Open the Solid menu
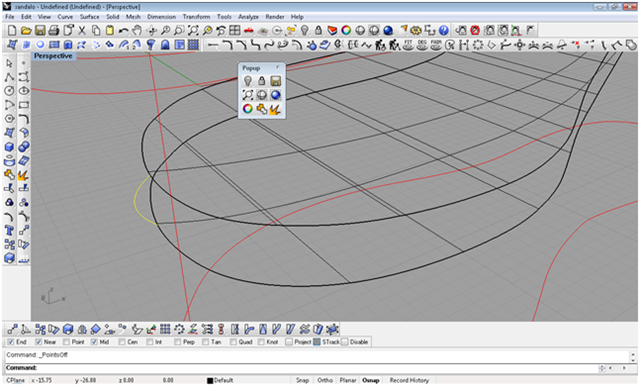640x386 pixels. click(113, 17)
